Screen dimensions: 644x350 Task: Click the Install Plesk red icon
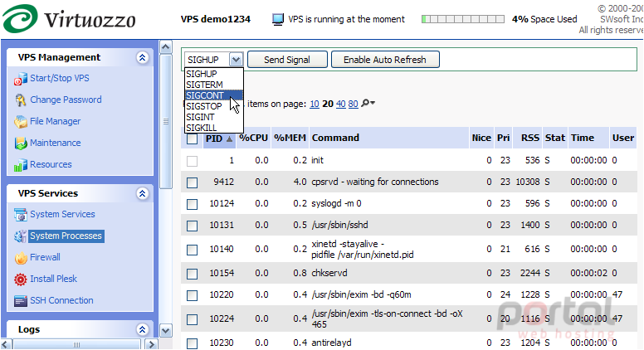pyautogui.click(x=20, y=279)
